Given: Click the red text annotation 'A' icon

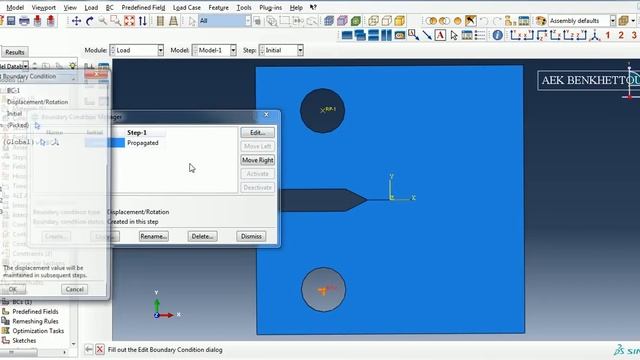Looking at the screenshot, I should 440,36.
